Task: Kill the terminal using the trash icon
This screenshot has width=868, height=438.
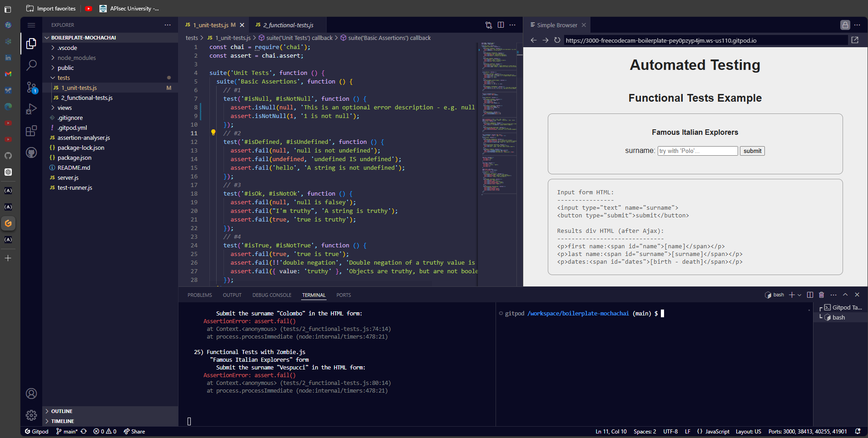Action: click(x=821, y=295)
